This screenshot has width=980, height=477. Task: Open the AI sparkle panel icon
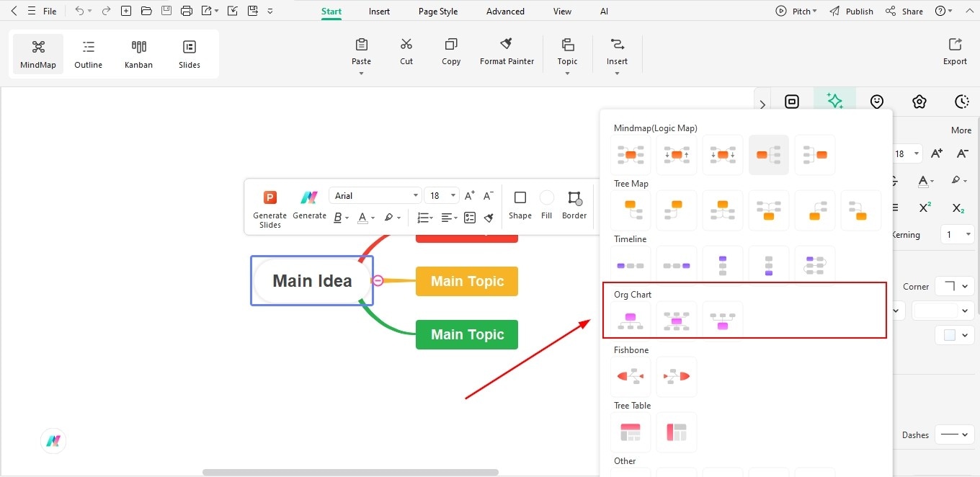click(x=834, y=101)
